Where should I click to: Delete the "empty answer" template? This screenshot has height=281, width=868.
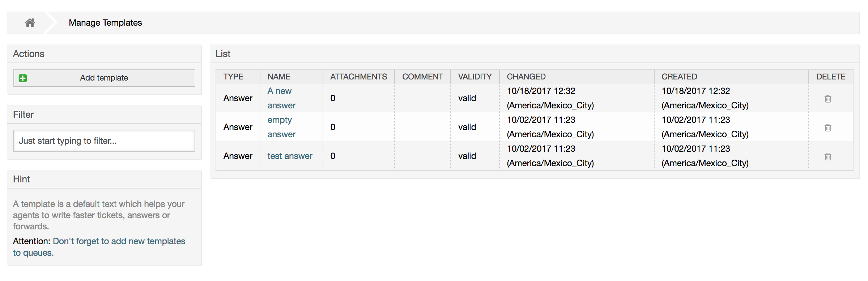pyautogui.click(x=827, y=127)
